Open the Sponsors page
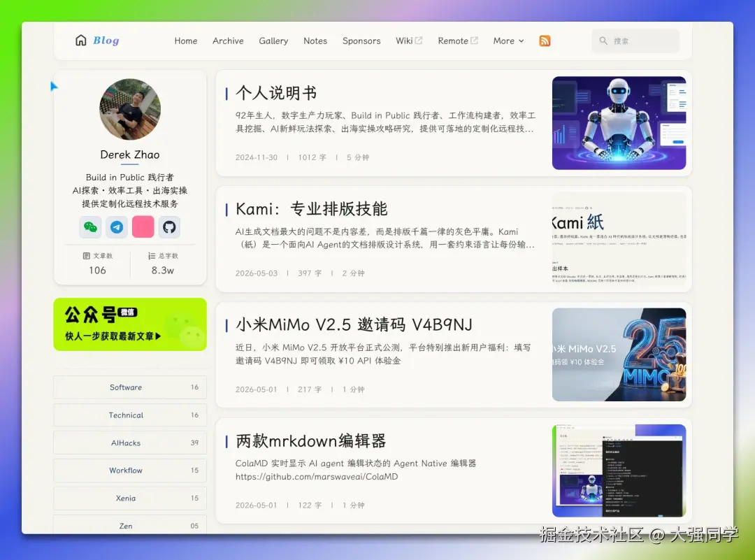The width and height of the screenshot is (755, 560). 361,41
